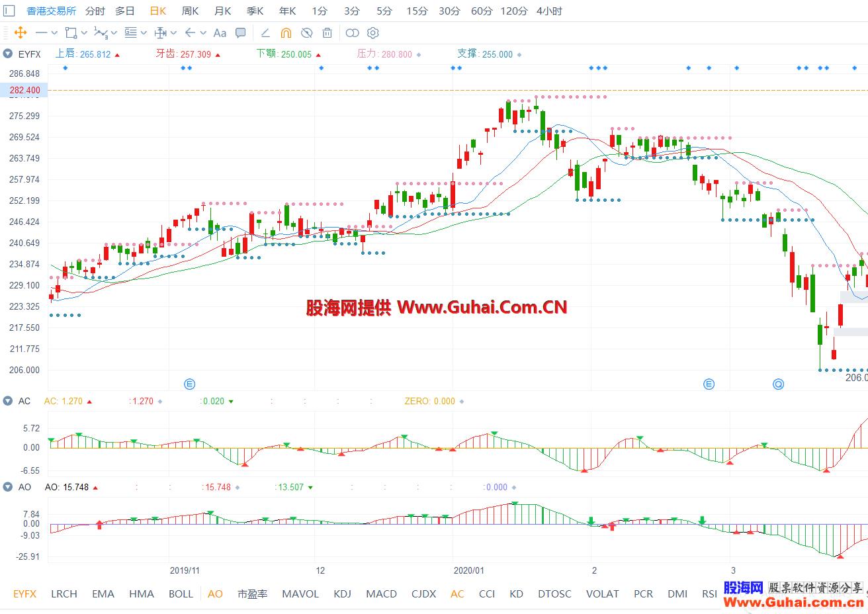The height and width of the screenshot is (614, 868).
Task: Select the measurement range tool
Action: click(x=160, y=32)
